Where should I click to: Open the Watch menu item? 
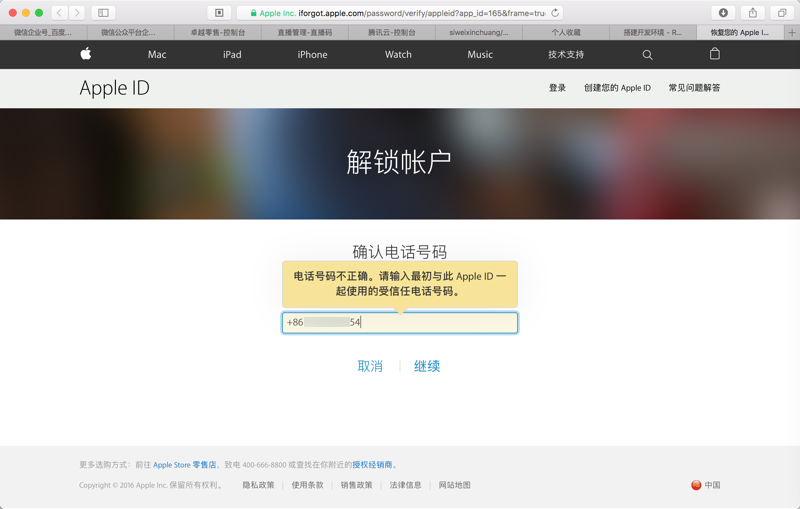tap(398, 55)
